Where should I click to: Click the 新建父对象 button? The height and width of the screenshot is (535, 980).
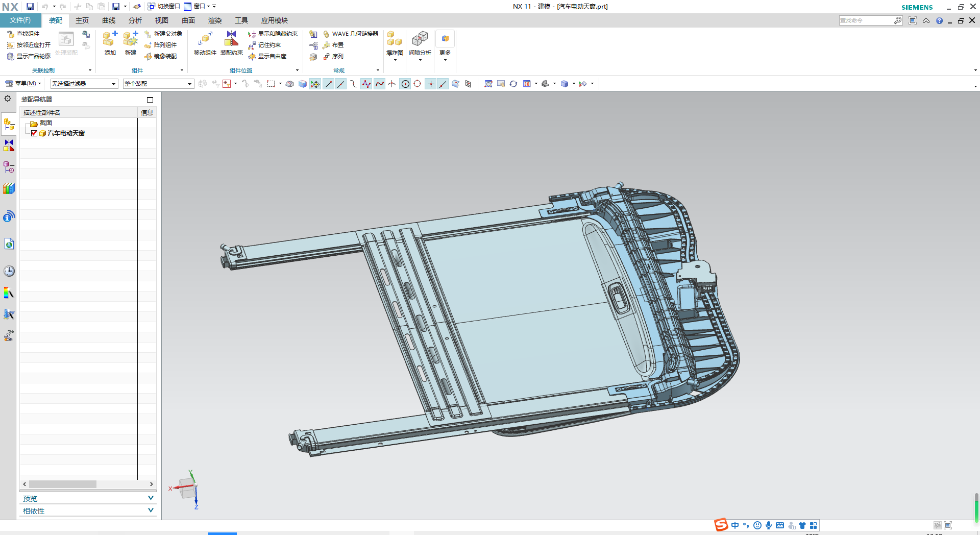163,34
